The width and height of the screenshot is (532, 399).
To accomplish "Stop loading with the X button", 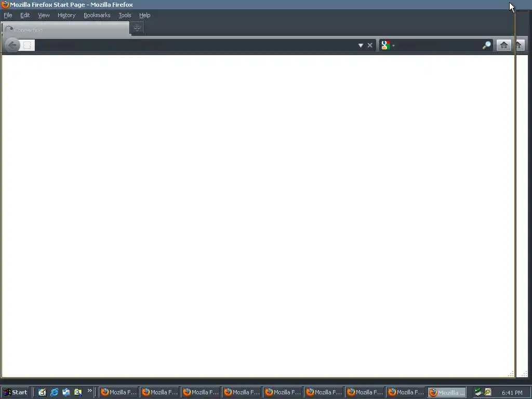I will tap(370, 45).
